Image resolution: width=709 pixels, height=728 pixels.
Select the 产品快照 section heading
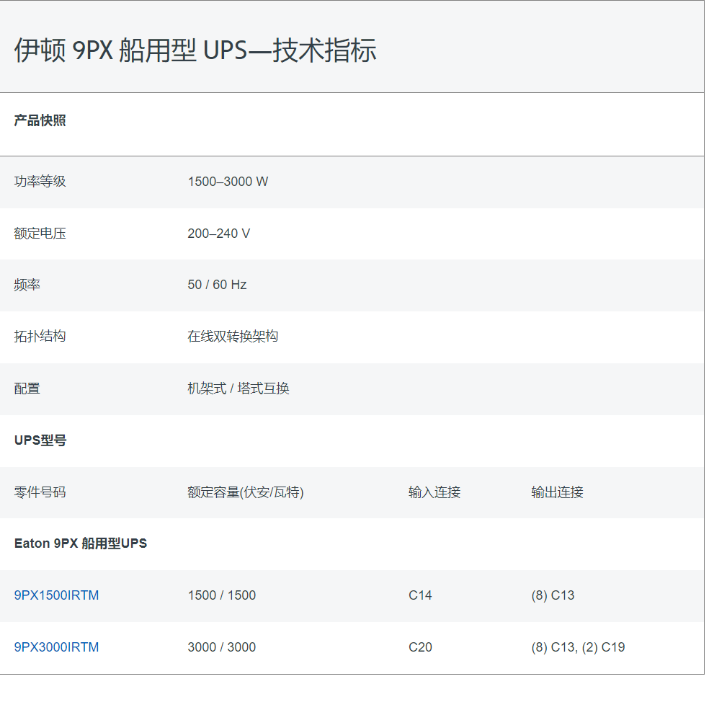coord(40,120)
